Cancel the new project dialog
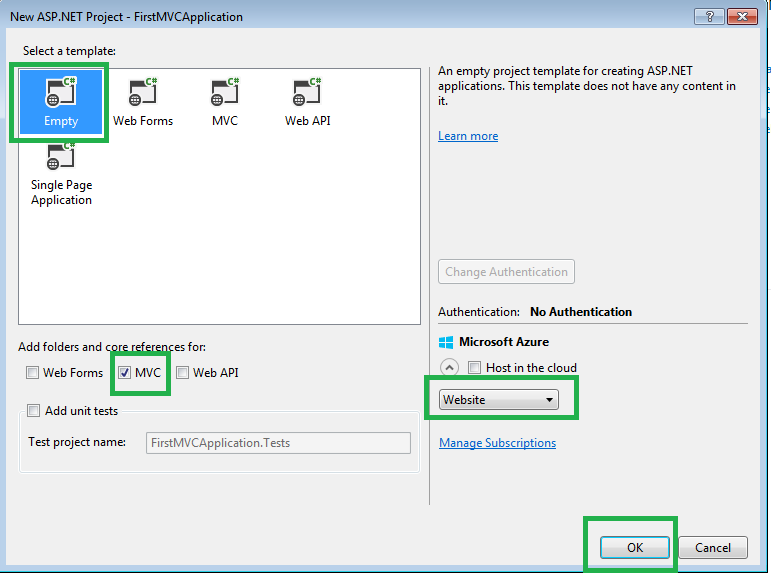This screenshot has width=771, height=575. (712, 547)
